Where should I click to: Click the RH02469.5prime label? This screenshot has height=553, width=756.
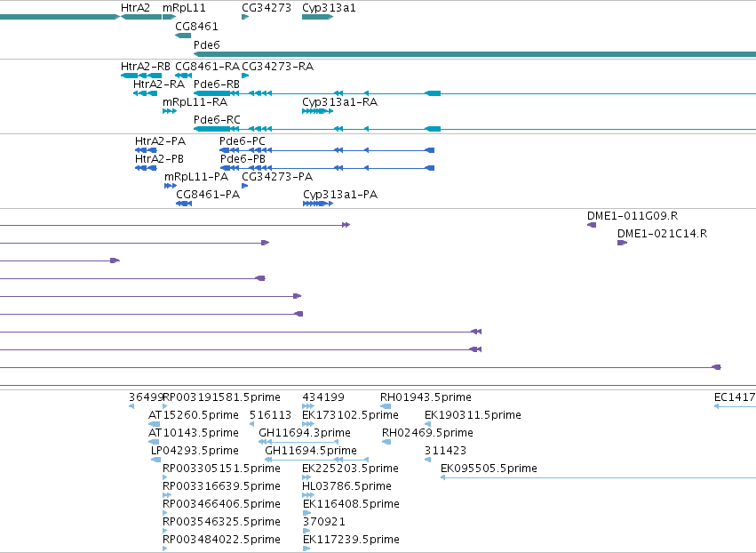pos(427,433)
